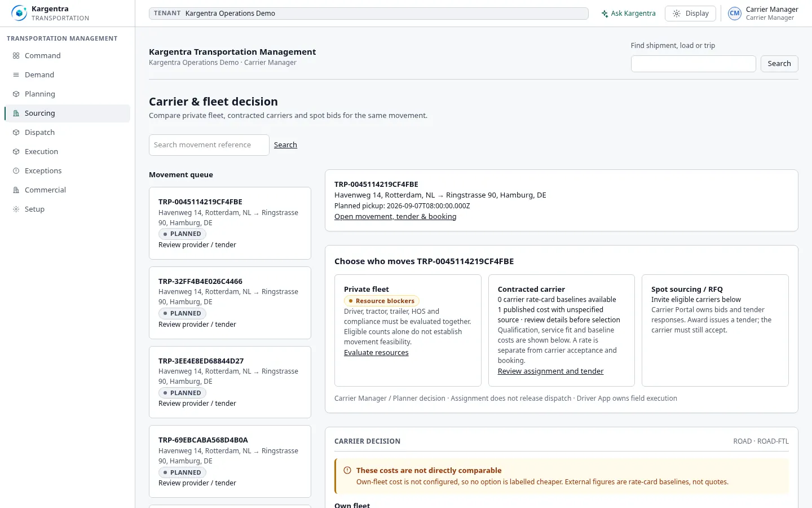Click the Commercial sidebar icon
This screenshot has width=812, height=508.
click(x=16, y=190)
